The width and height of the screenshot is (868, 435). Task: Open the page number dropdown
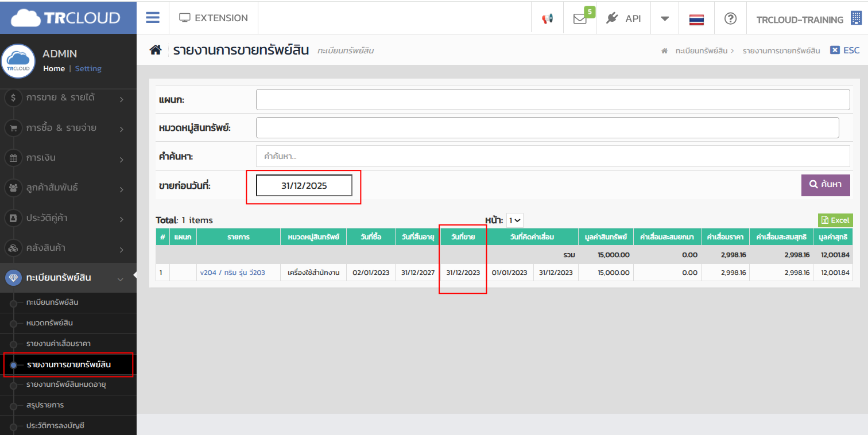click(x=514, y=220)
